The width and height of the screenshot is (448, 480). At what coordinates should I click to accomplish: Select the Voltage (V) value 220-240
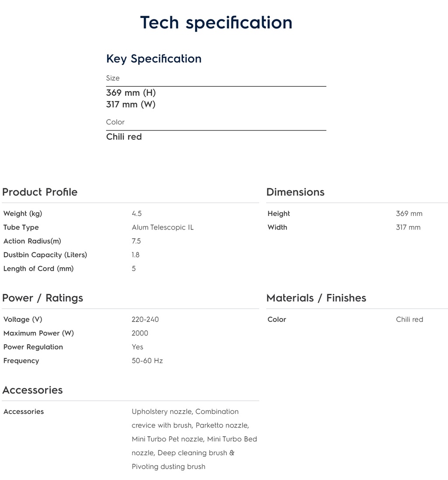click(x=145, y=319)
